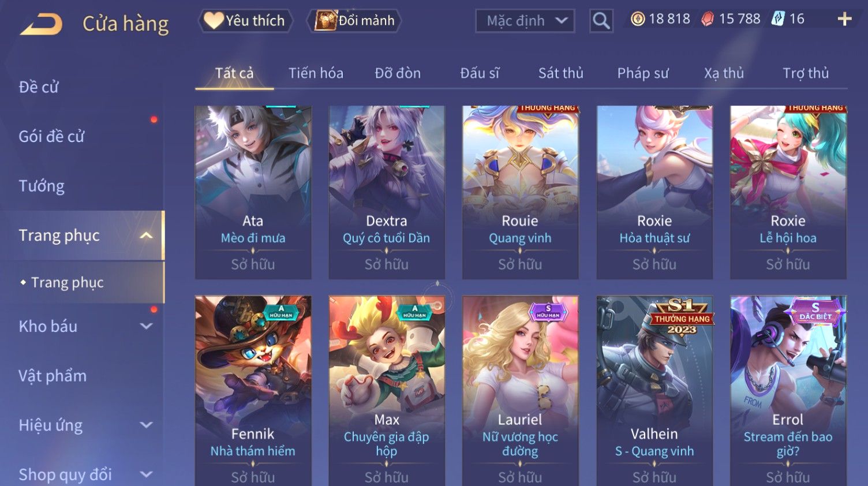The width and height of the screenshot is (868, 486).
Task: Switch to the Pháp sư tab
Action: (643, 73)
